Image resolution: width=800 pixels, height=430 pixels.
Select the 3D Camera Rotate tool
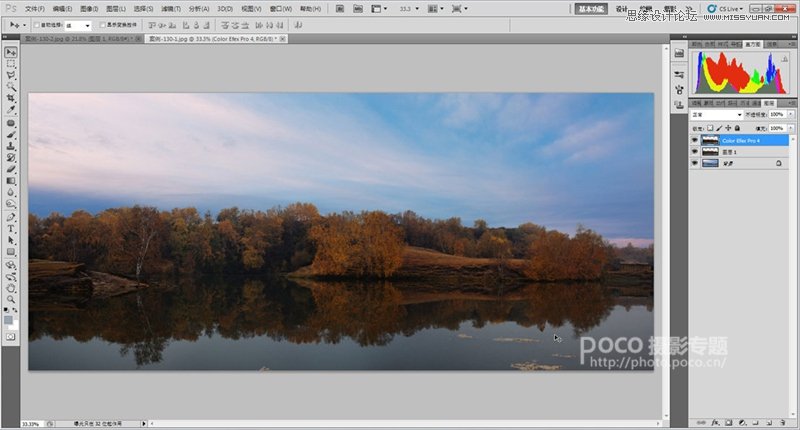point(11,277)
